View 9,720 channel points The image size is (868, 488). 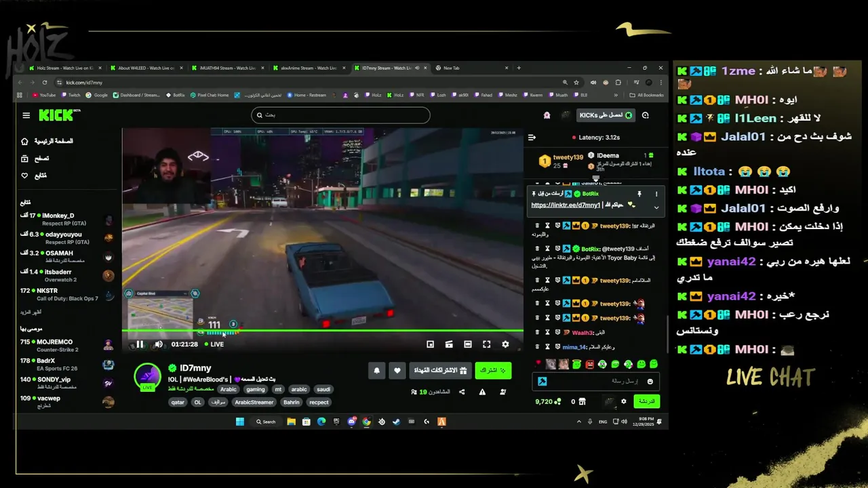point(548,401)
